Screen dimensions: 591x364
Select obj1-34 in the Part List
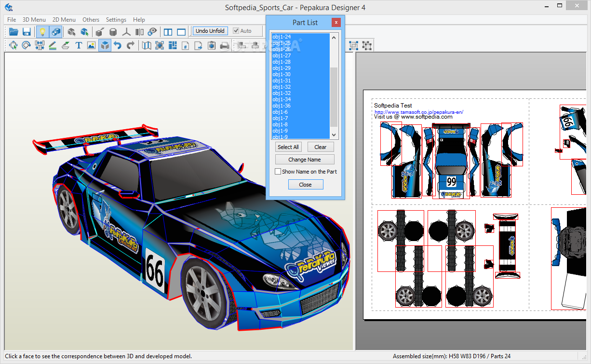click(300, 99)
